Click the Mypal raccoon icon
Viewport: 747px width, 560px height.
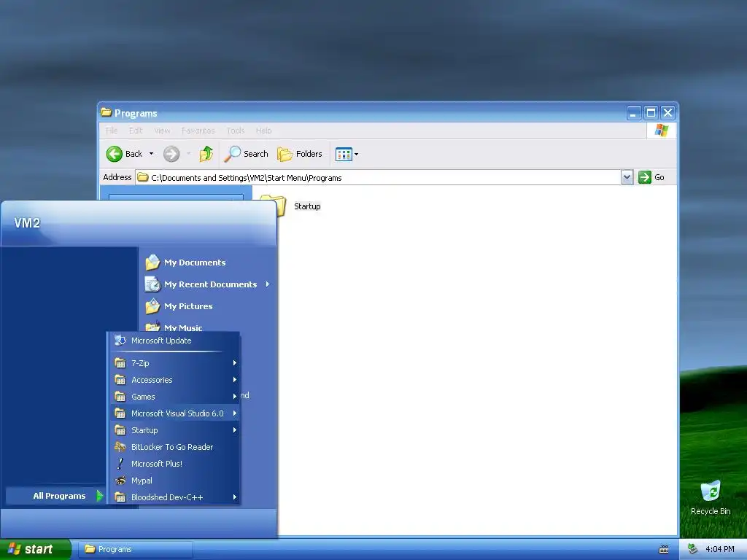coord(120,481)
